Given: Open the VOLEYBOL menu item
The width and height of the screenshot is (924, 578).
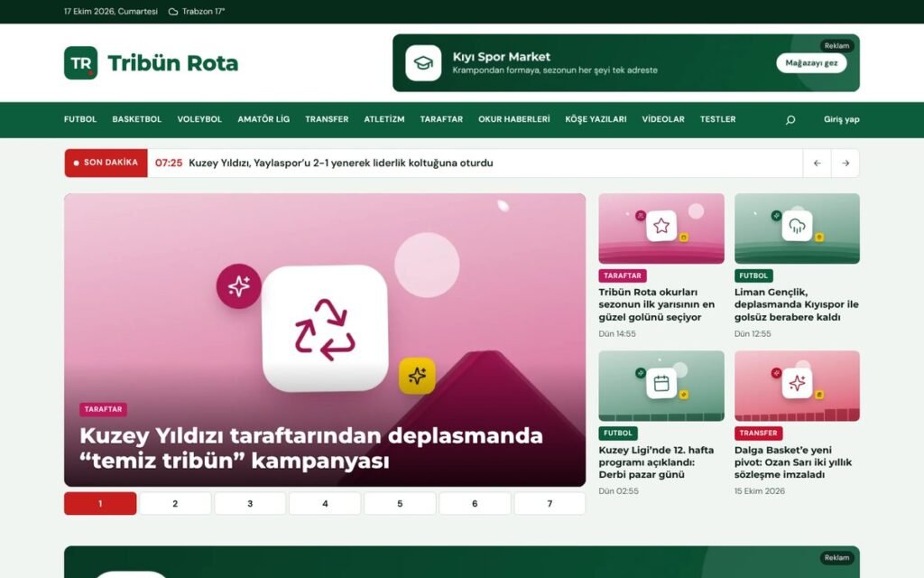Looking at the screenshot, I should [x=199, y=119].
